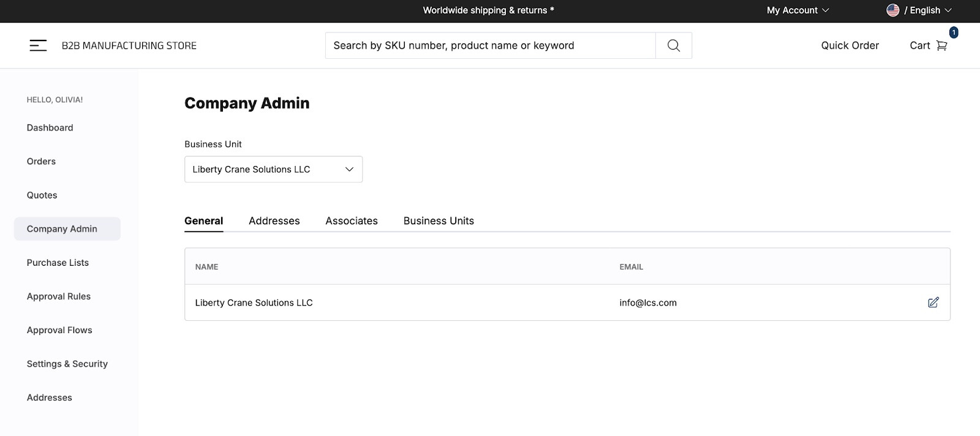Viewport: 980px width, 436px height.
Task: Open the Business Units tab
Action: [x=439, y=221]
